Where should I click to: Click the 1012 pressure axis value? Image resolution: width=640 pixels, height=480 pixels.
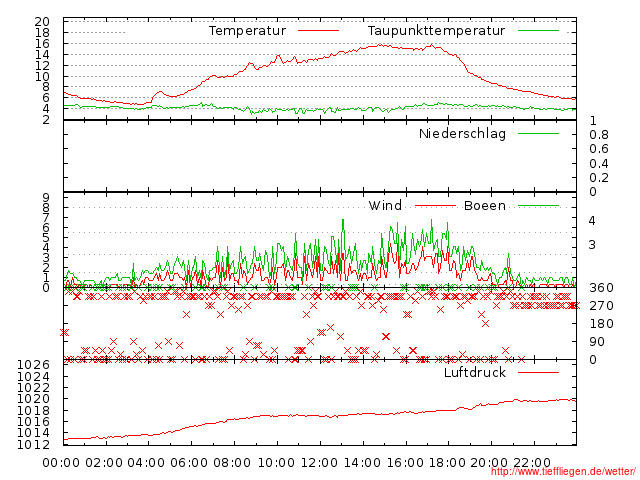[33, 444]
